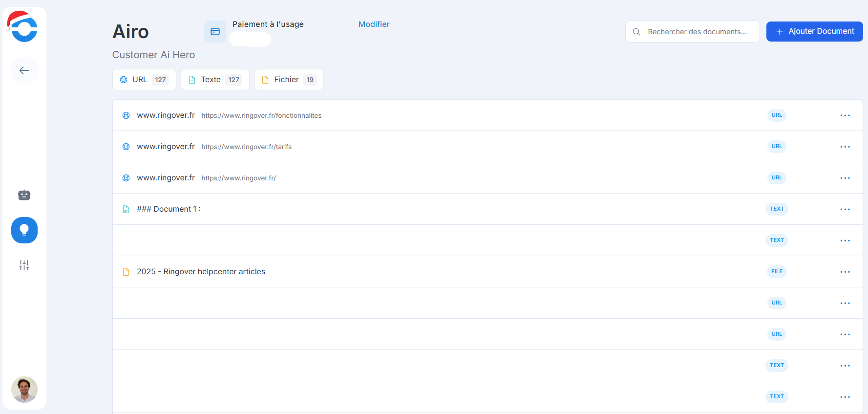Open options menu for the fonctionnalites URL row
The height and width of the screenshot is (414, 868).
[845, 115]
